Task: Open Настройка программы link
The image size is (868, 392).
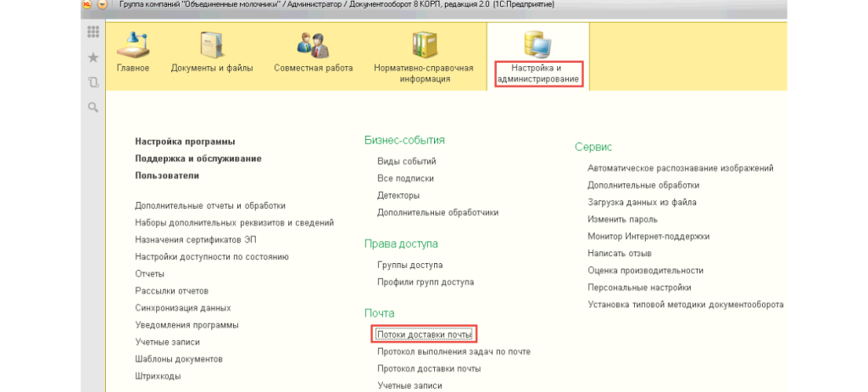Action: [x=185, y=142]
